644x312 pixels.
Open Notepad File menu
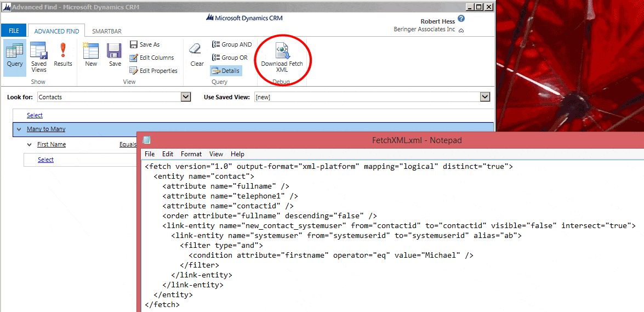click(150, 154)
